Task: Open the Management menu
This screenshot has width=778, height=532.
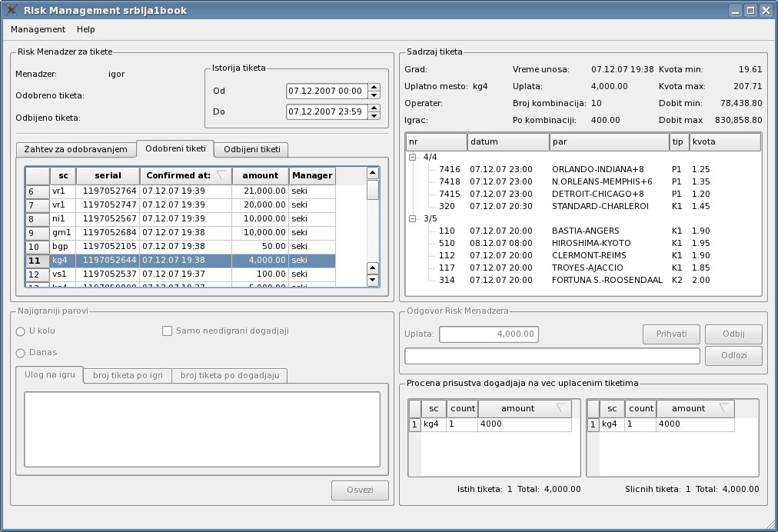Action: point(38,29)
